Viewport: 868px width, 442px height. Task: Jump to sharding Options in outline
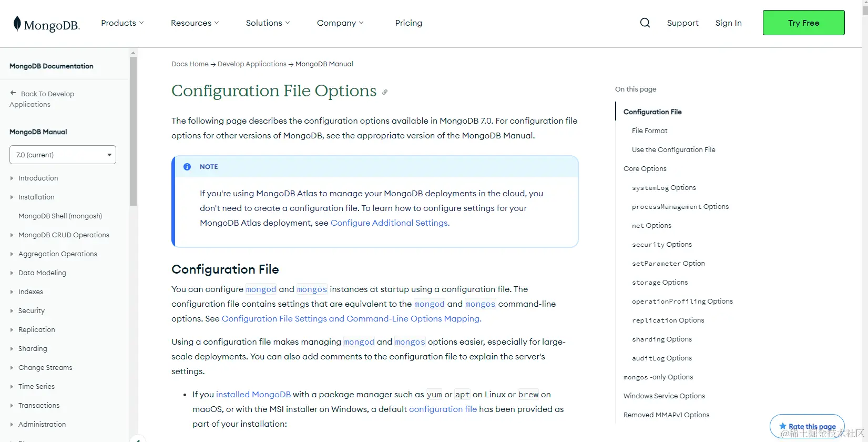[x=662, y=339]
